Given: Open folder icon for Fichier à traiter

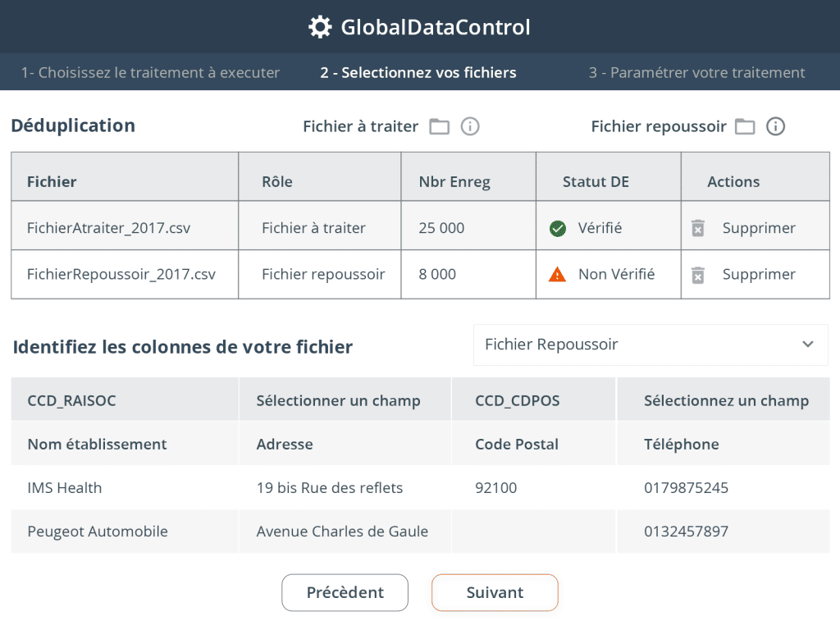Looking at the screenshot, I should click(441, 126).
